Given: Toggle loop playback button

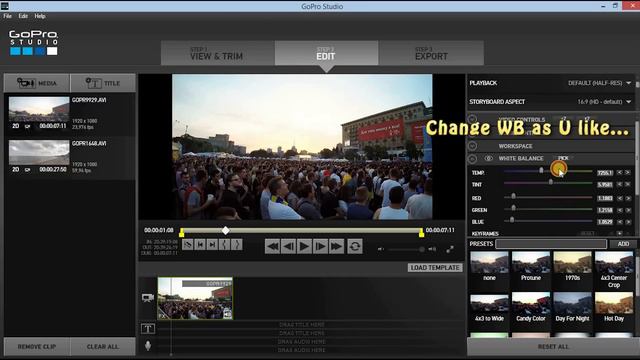Looking at the screenshot, I should coord(355,246).
